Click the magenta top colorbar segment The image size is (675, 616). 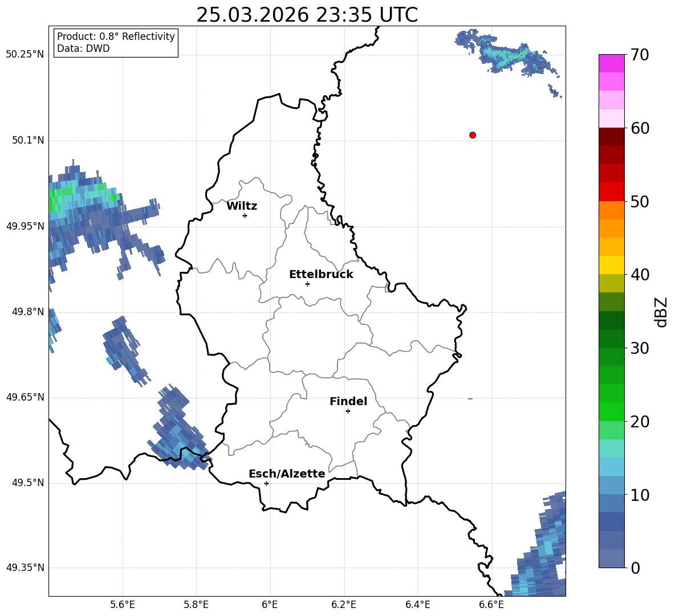(x=611, y=64)
